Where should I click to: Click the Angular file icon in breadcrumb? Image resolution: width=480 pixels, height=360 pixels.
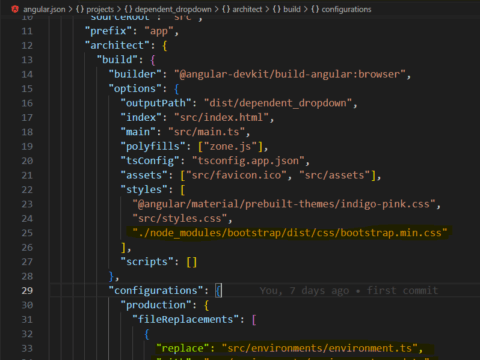pyautogui.click(x=15, y=9)
